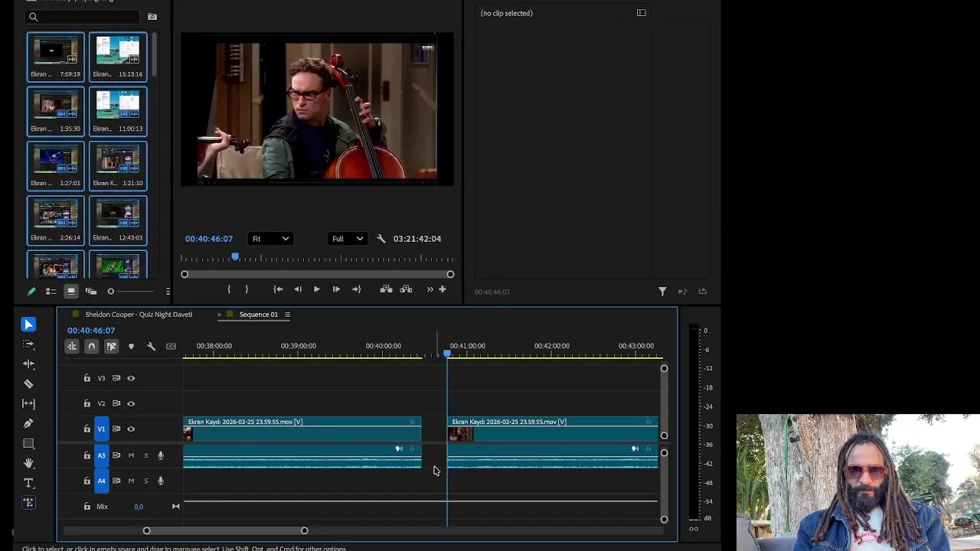Open the Full playback resolution dropdown

(347, 239)
